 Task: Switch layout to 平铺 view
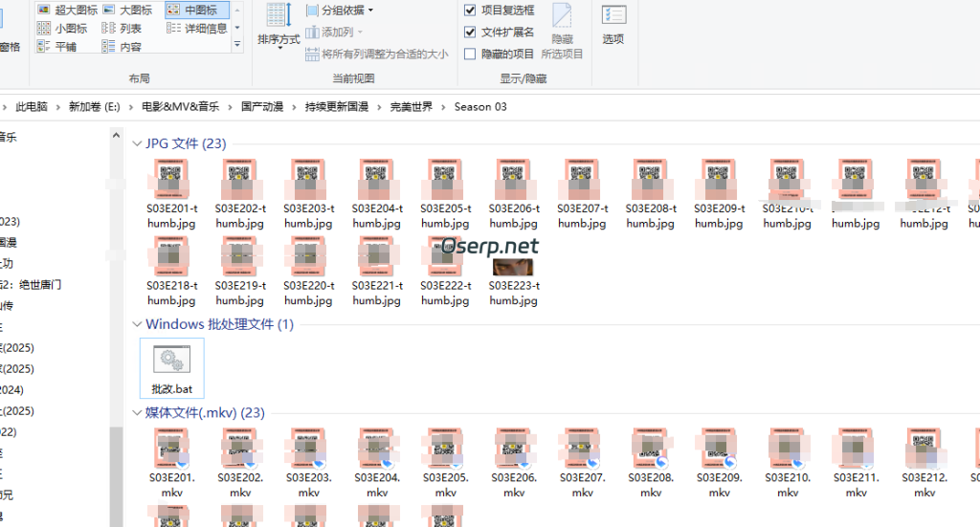(x=56, y=46)
